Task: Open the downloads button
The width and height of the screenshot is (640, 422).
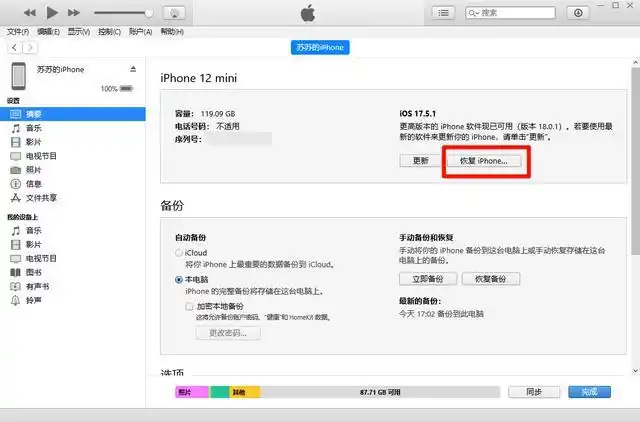Action: click(x=578, y=13)
